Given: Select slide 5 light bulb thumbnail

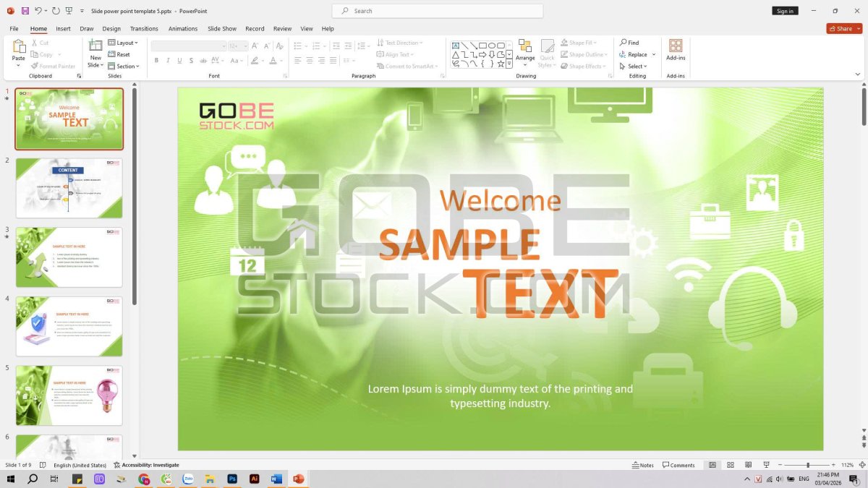Looking at the screenshot, I should (69, 395).
